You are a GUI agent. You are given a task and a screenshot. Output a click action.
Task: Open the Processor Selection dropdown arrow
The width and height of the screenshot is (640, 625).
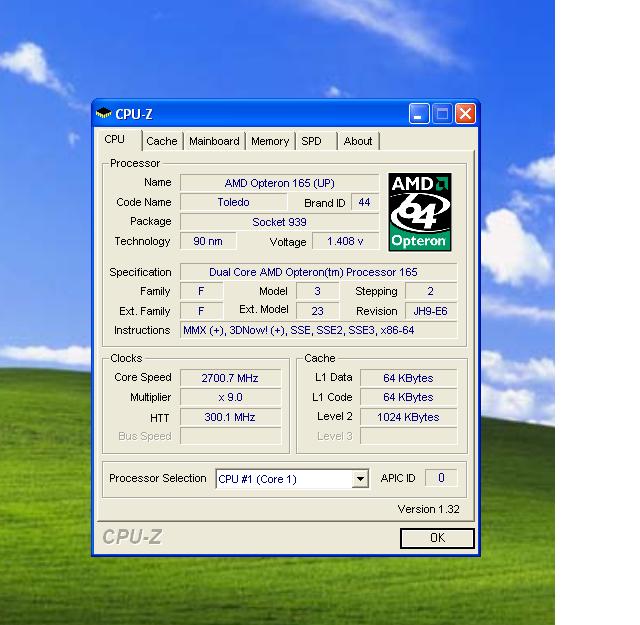[360, 478]
